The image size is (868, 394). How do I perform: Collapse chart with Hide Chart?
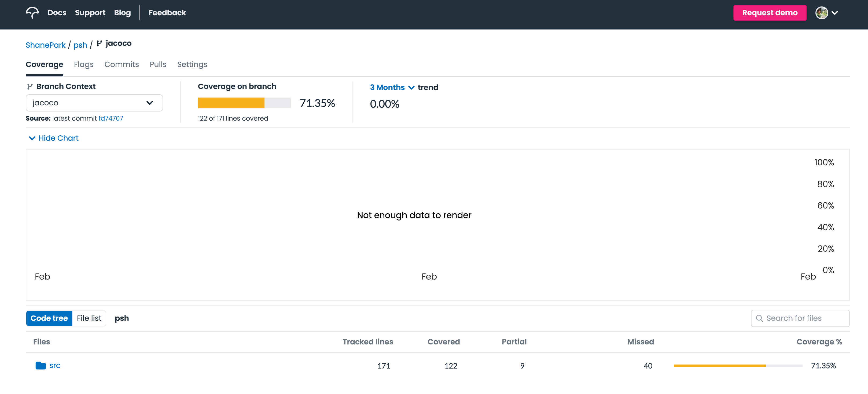[x=54, y=138]
